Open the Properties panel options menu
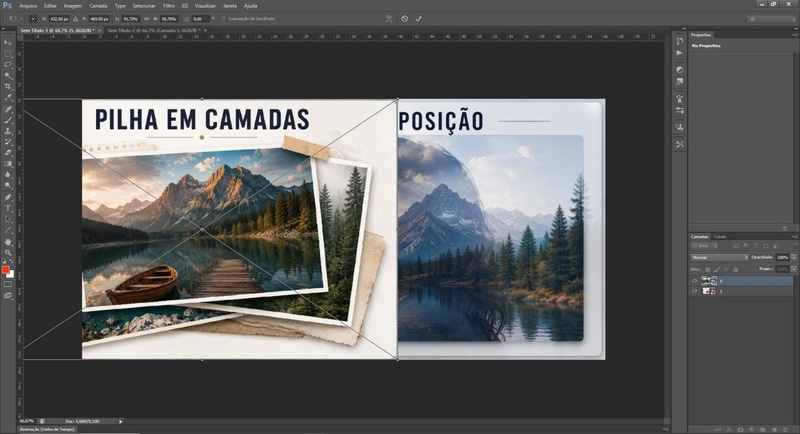This screenshot has width=800, height=434. click(x=794, y=35)
